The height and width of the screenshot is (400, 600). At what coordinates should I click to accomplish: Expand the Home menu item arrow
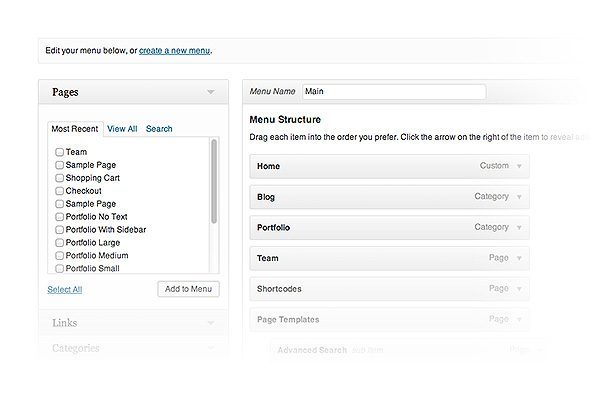(x=519, y=166)
